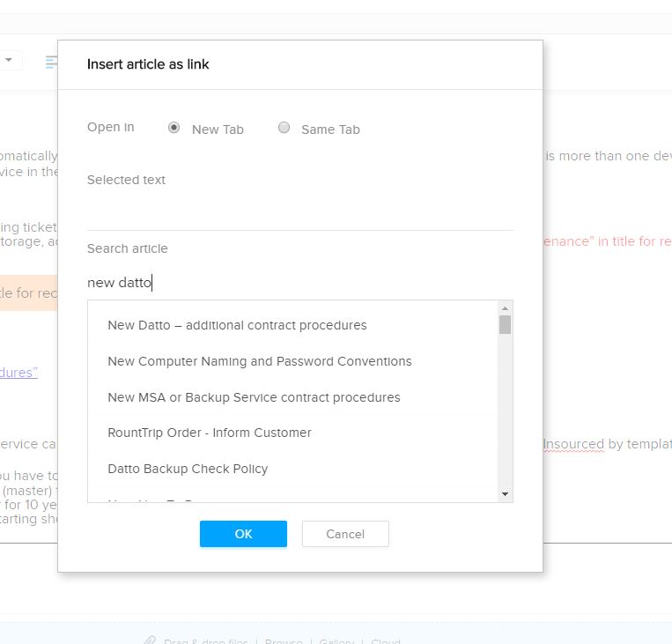Click the results list scrollbar thumb
The image size is (672, 644).
[506, 324]
